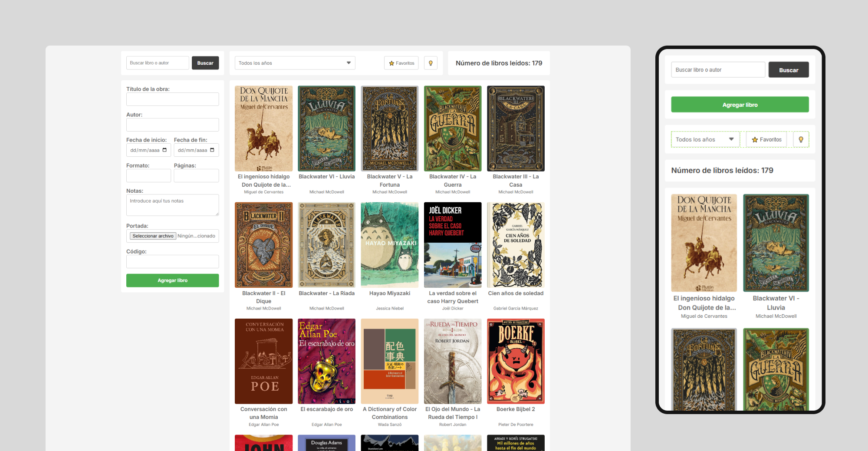Click El escarabajo de oro title link
868x451 pixels.
click(326, 409)
